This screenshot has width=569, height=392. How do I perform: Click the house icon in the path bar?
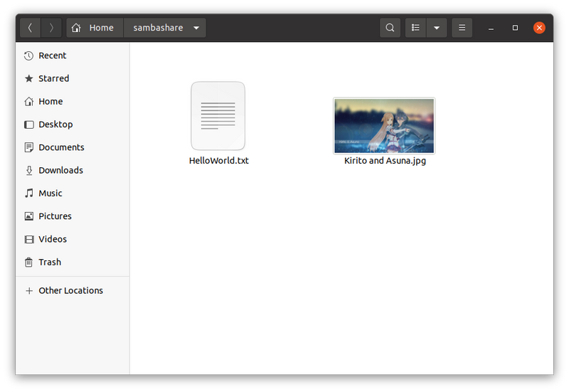(76, 28)
